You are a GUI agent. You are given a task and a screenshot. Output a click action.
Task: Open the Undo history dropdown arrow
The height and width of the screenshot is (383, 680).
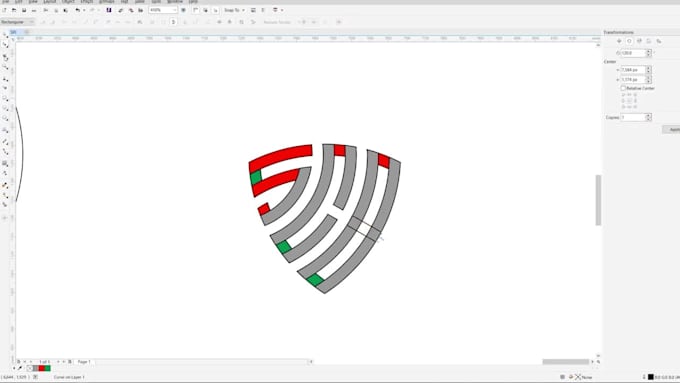[83, 10]
